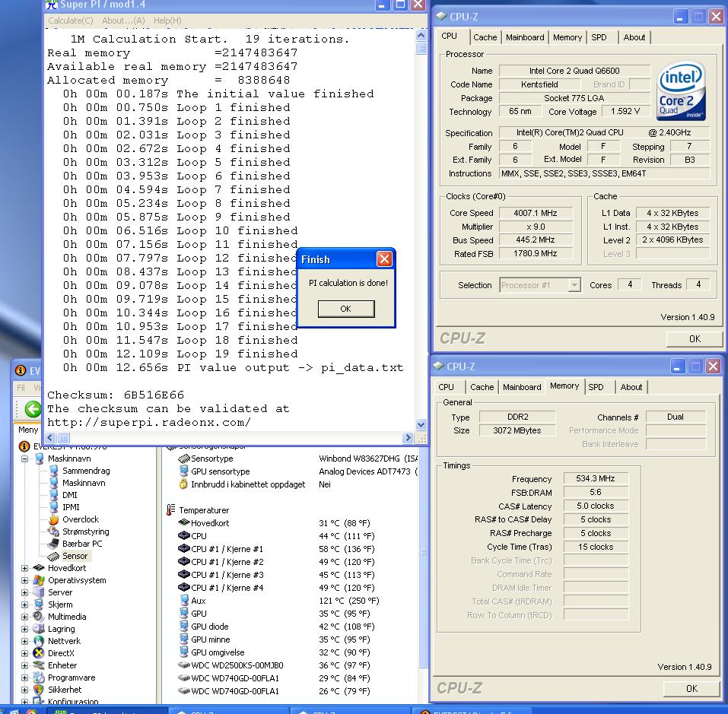Select the Enheter tree item
The image size is (728, 714).
(62, 665)
